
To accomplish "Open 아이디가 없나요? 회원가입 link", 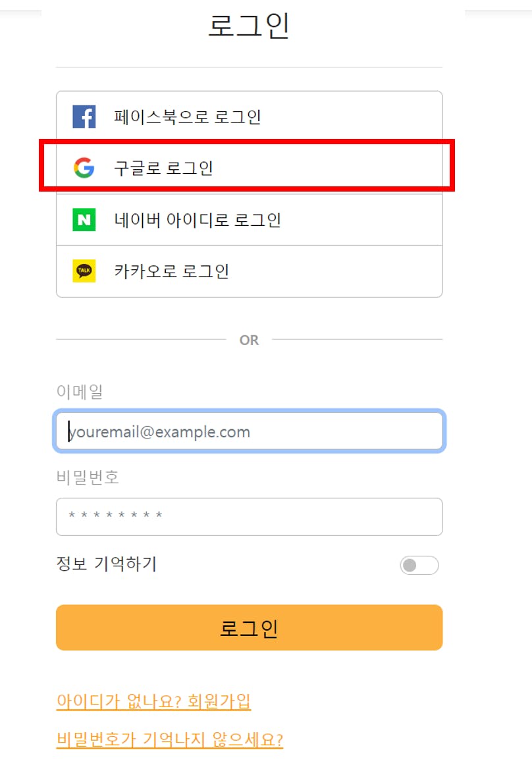I will click(154, 701).
